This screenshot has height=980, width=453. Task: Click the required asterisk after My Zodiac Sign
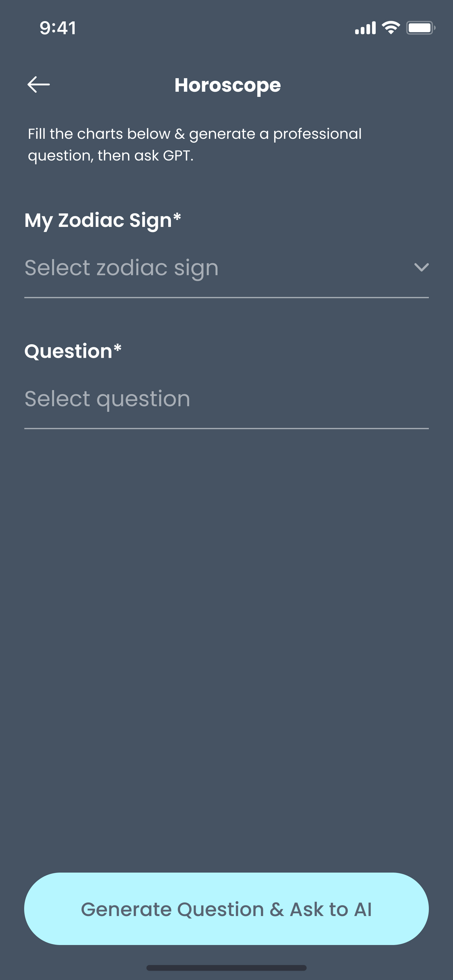click(x=177, y=217)
